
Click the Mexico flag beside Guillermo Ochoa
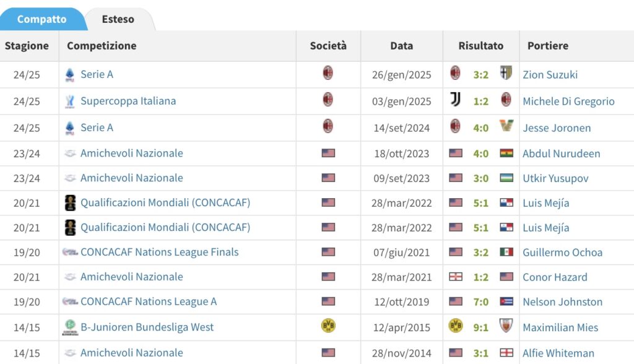pos(506,252)
